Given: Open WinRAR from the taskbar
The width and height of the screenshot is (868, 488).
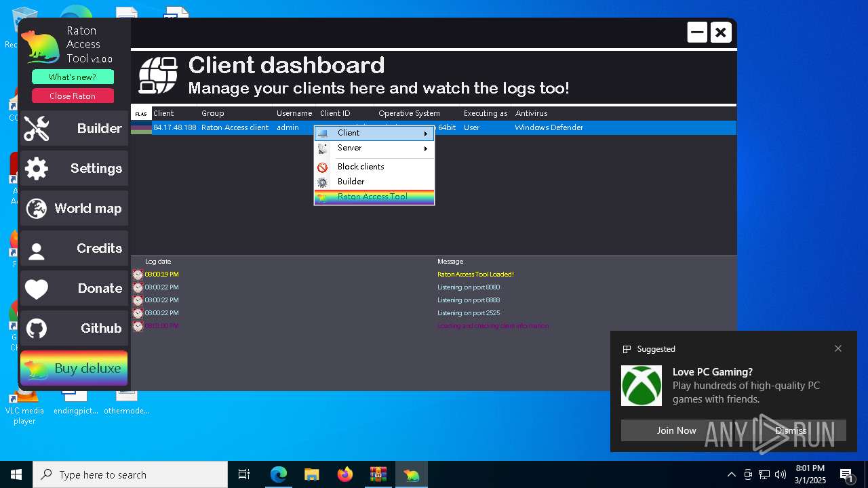Looking at the screenshot, I should point(378,474).
